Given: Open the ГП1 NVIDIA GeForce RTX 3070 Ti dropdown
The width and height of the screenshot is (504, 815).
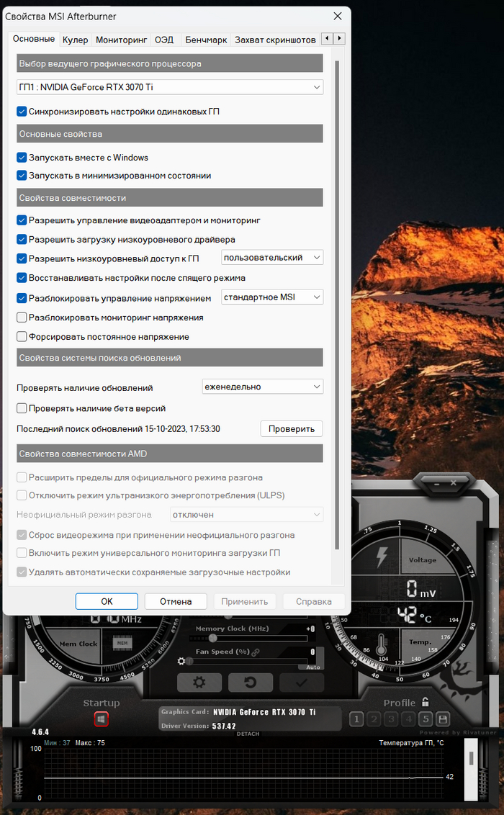Looking at the screenshot, I should click(170, 87).
